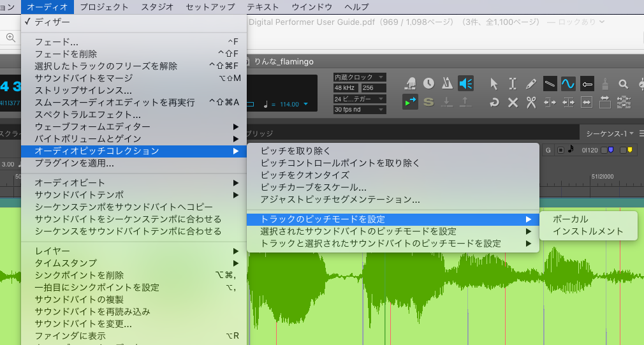Screen dimensions: 644x345
Task: Click the yellow marker snap swatch
Action: pyautogui.click(x=629, y=150)
